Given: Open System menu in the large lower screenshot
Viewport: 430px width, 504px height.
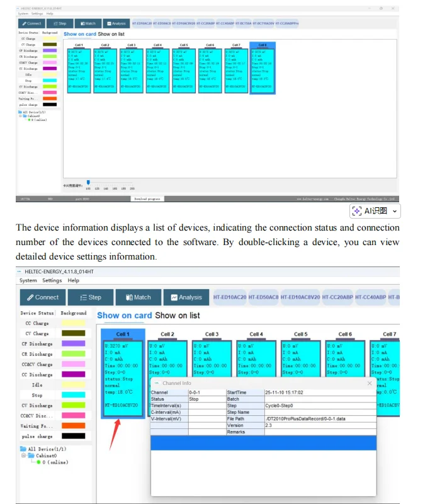Looking at the screenshot, I should click(x=28, y=280).
